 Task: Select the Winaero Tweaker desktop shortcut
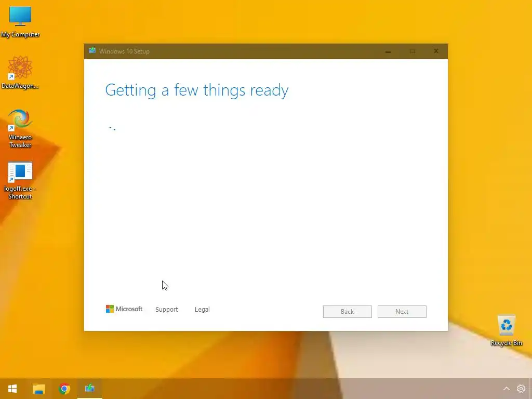(x=20, y=128)
